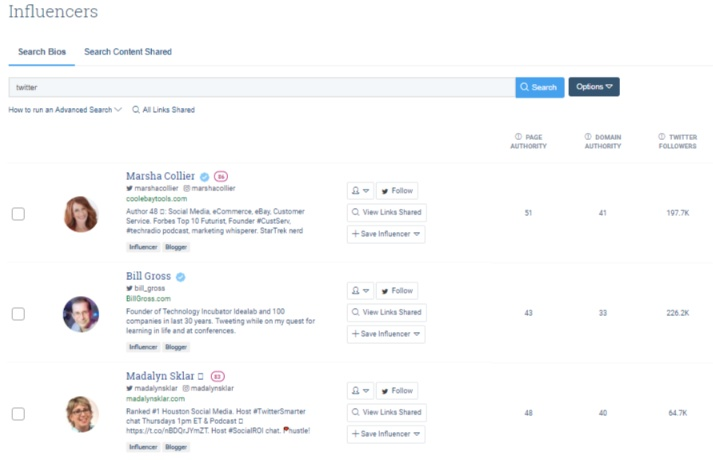Click the Blogger tag under Madalyn Sklar
713x460 pixels.
[x=176, y=447]
